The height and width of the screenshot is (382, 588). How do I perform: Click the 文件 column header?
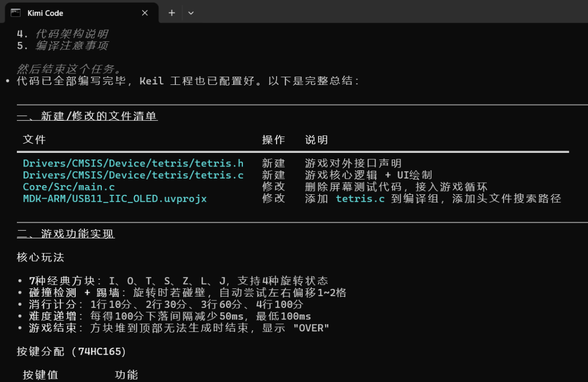click(x=34, y=140)
